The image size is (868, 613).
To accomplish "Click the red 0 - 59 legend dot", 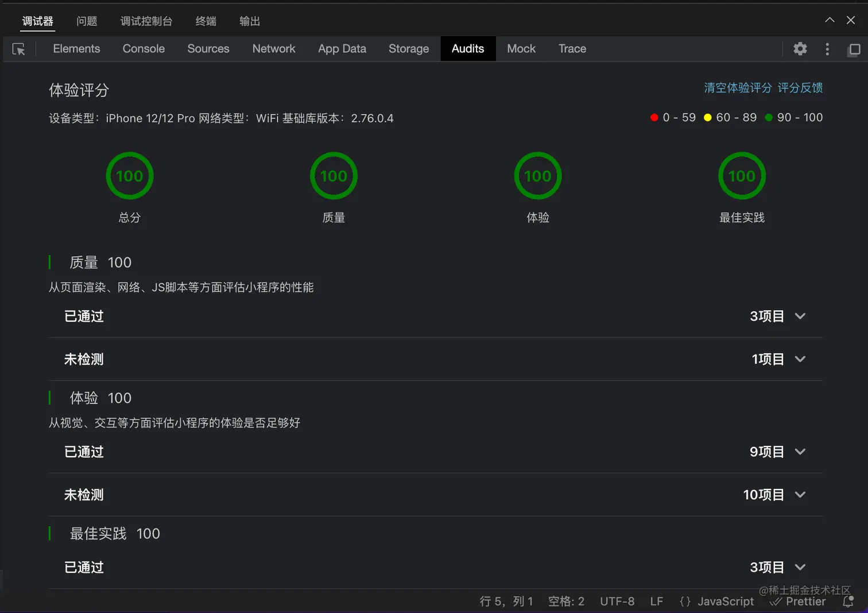I will click(654, 117).
